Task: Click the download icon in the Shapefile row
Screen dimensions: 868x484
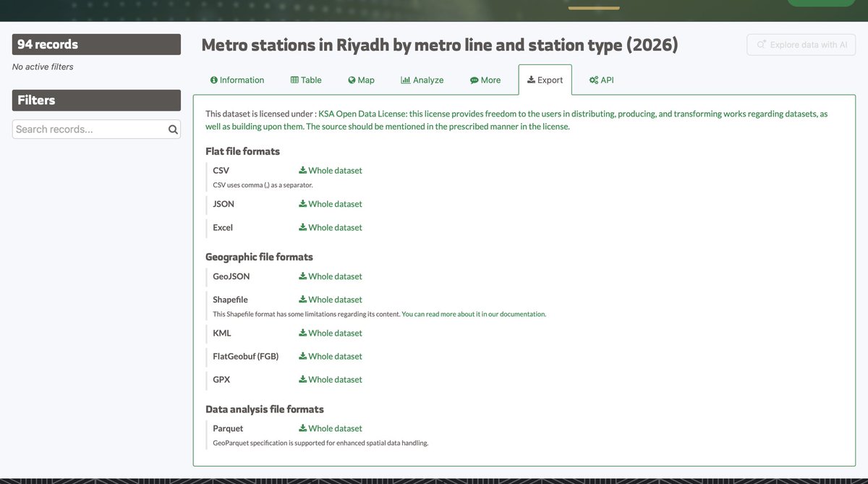Action: click(303, 300)
